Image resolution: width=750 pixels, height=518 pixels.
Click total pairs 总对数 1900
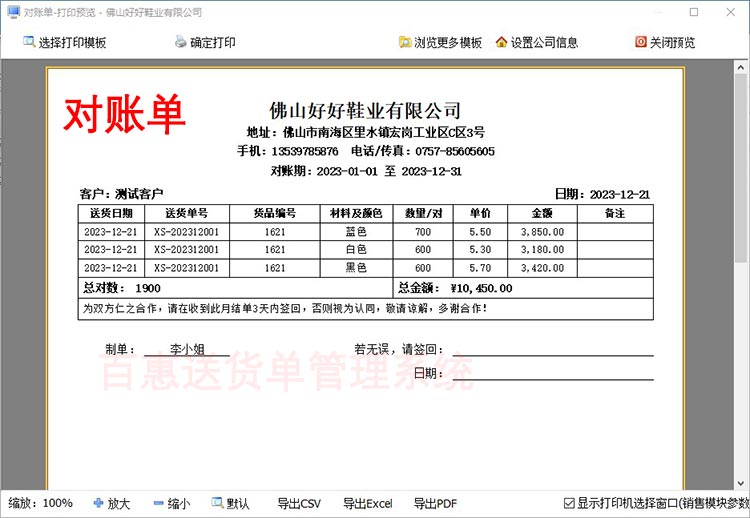coord(121,288)
